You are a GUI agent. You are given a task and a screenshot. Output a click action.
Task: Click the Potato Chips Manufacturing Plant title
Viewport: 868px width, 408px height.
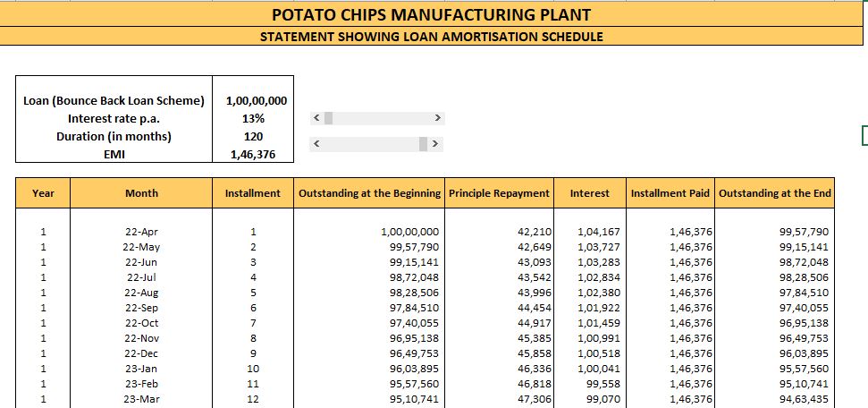(x=431, y=14)
